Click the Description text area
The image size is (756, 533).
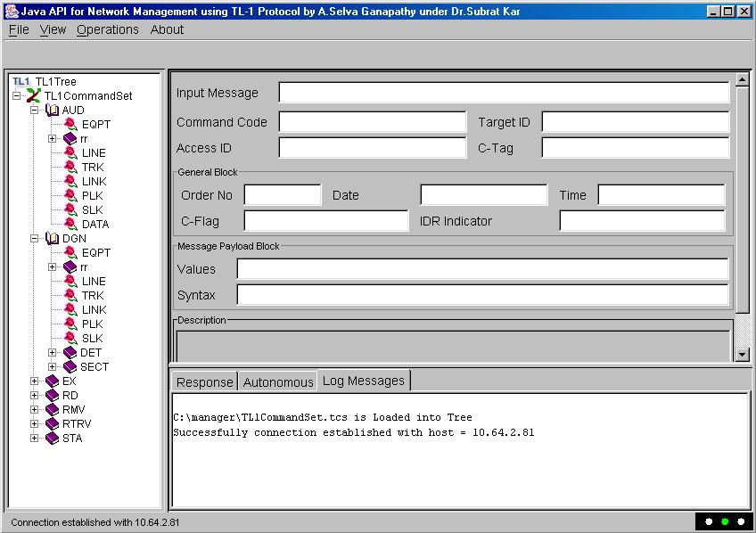pos(453,346)
